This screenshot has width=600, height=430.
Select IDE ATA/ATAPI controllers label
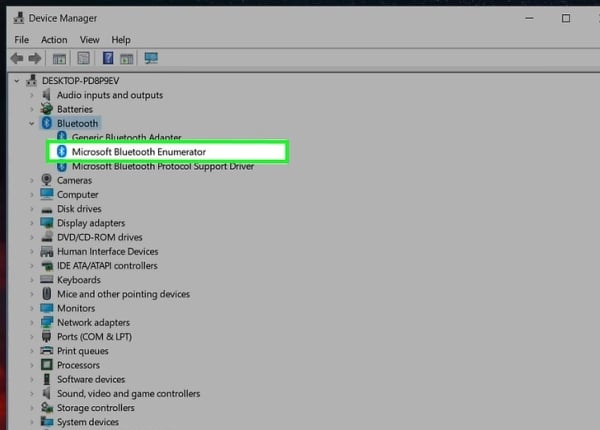(107, 265)
